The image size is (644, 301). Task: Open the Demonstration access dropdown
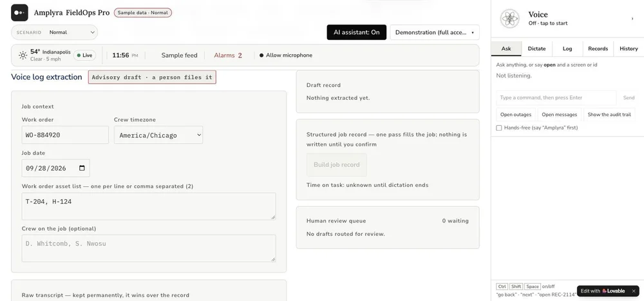tap(435, 32)
